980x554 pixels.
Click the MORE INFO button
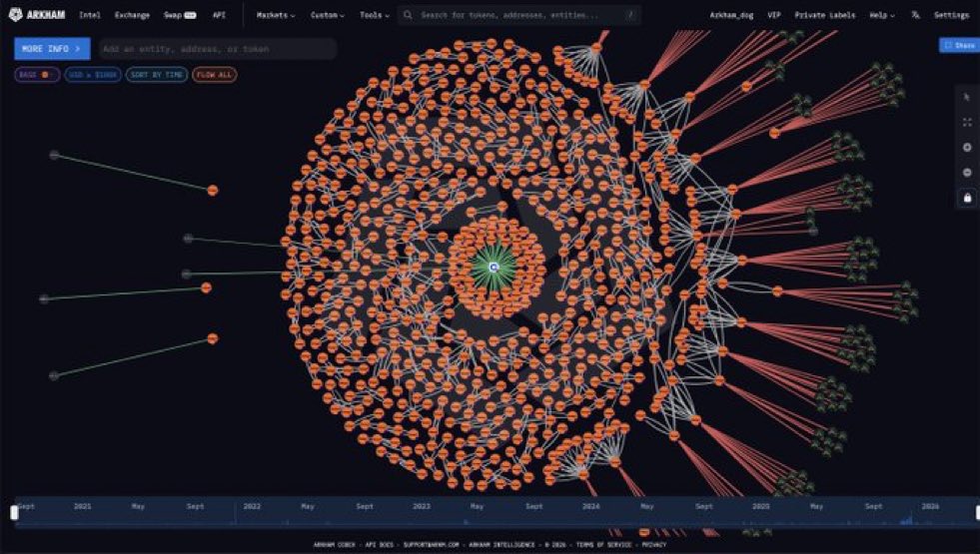[x=52, y=49]
